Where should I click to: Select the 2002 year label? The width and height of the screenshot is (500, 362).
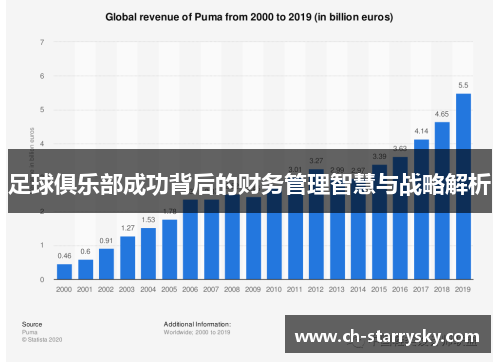pos(106,289)
